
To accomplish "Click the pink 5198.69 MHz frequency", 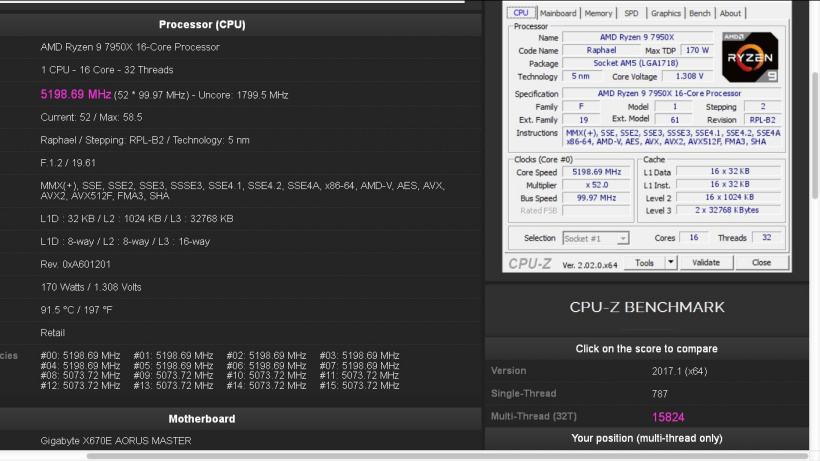I will 76,95.
